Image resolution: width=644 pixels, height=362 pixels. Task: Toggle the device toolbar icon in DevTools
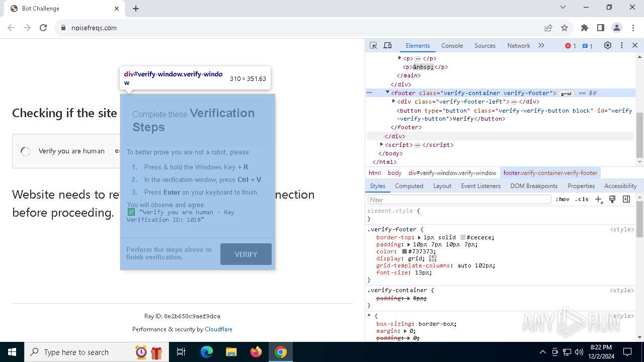pyautogui.click(x=387, y=45)
